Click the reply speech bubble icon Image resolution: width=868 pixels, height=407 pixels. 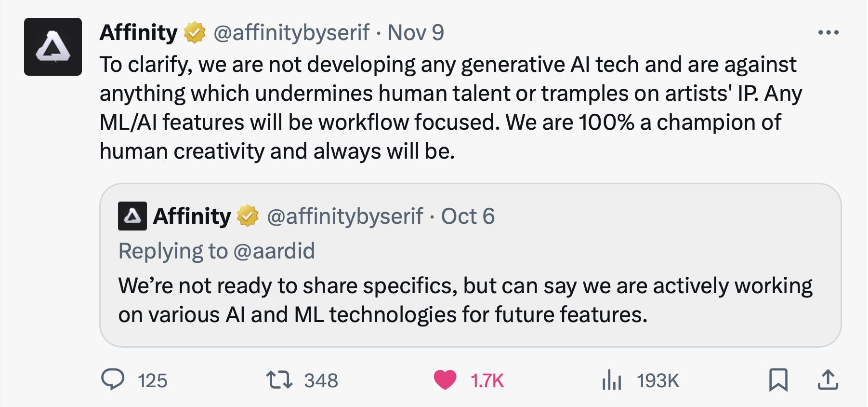pos(113,380)
